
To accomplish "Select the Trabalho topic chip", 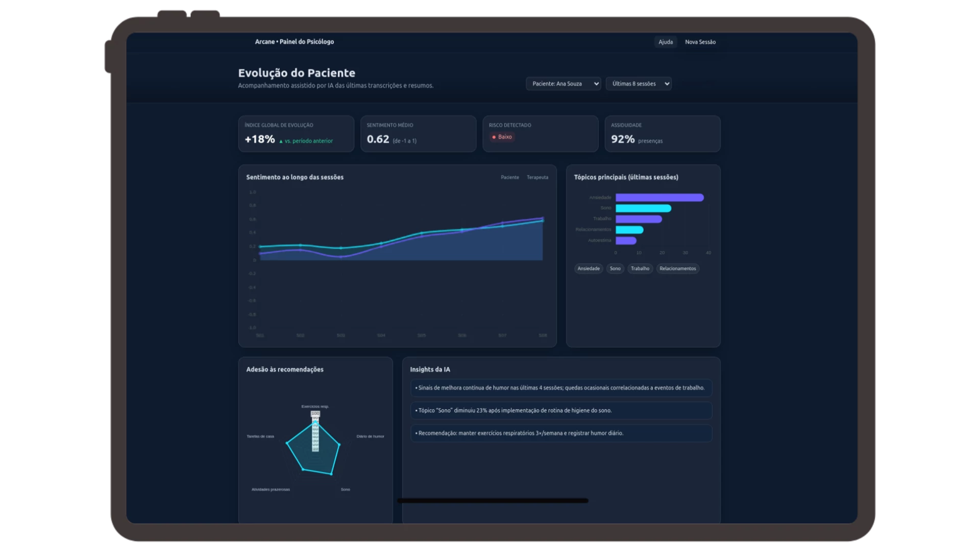I will (640, 268).
